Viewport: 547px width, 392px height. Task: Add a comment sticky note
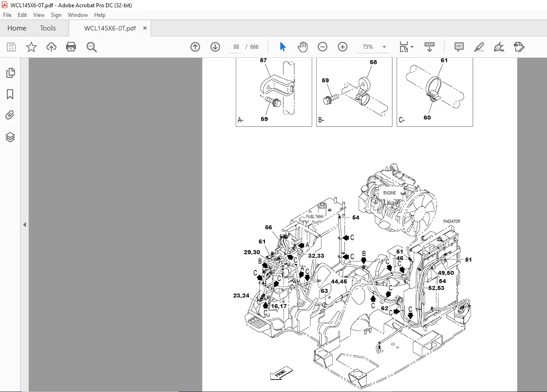point(459,47)
